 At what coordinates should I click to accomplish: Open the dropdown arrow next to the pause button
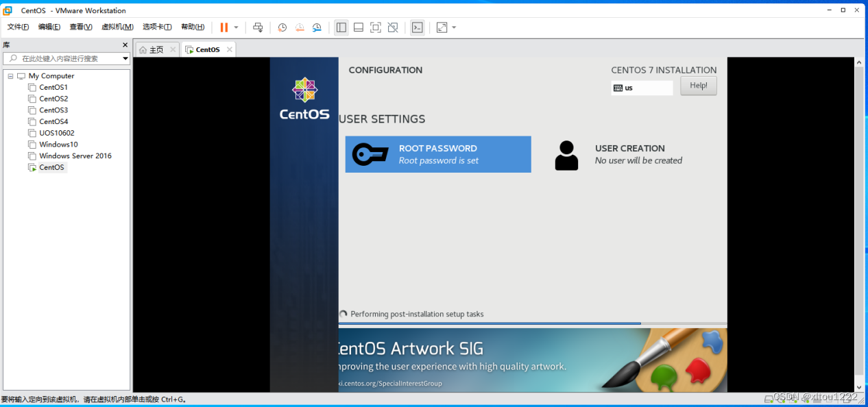point(236,27)
